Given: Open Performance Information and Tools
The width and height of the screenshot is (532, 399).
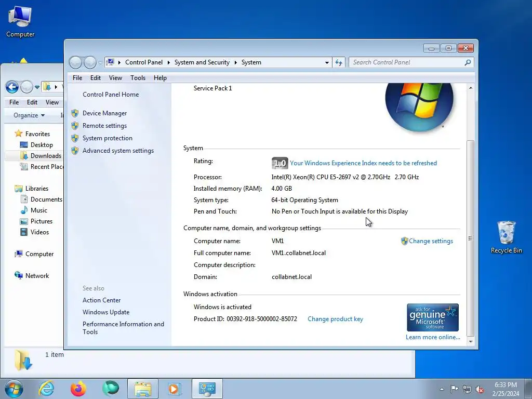Looking at the screenshot, I should [123, 328].
